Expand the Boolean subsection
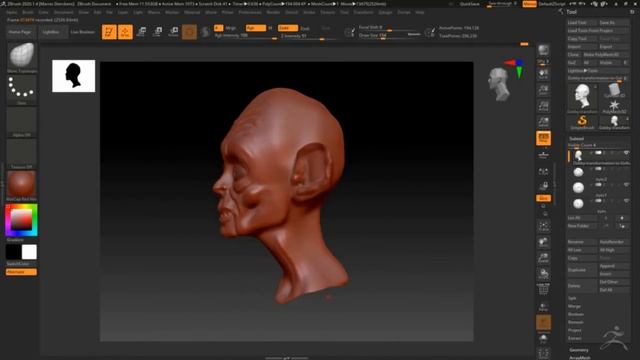The width and height of the screenshot is (640, 360). coord(576,314)
